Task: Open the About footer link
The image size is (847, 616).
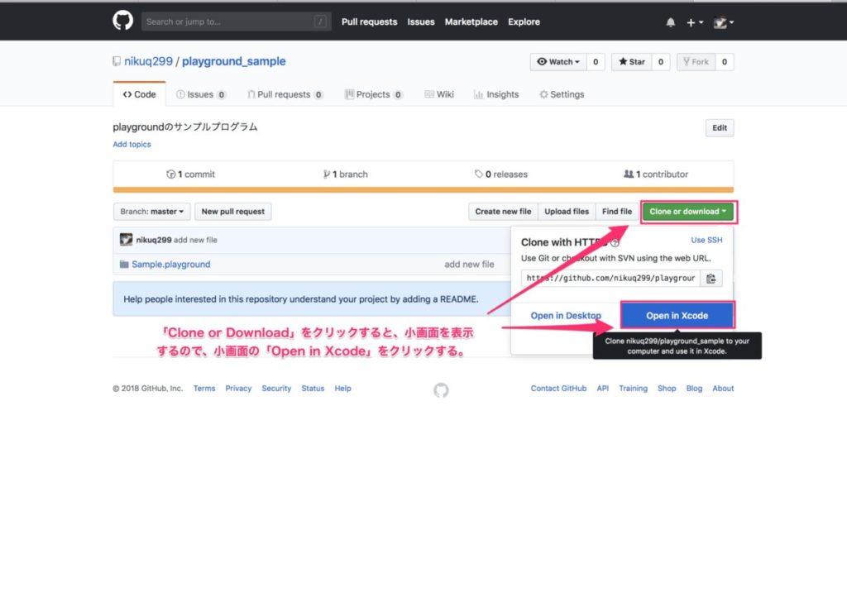Action: [723, 388]
